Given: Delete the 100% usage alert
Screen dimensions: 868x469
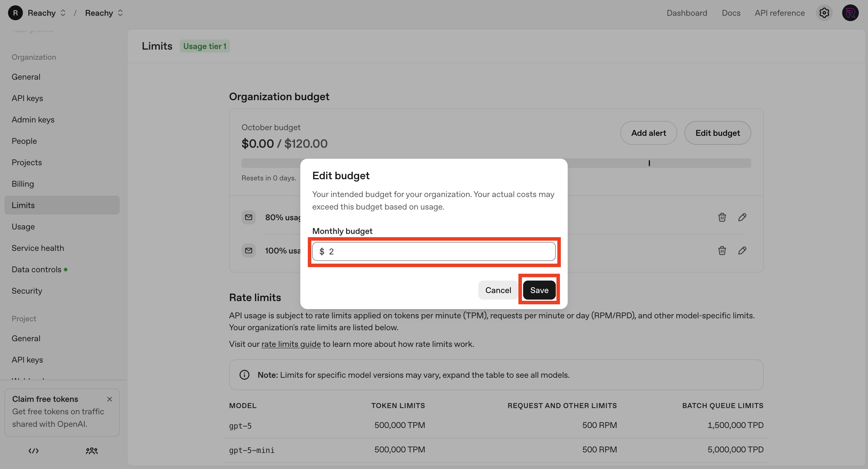Looking at the screenshot, I should coord(722,251).
